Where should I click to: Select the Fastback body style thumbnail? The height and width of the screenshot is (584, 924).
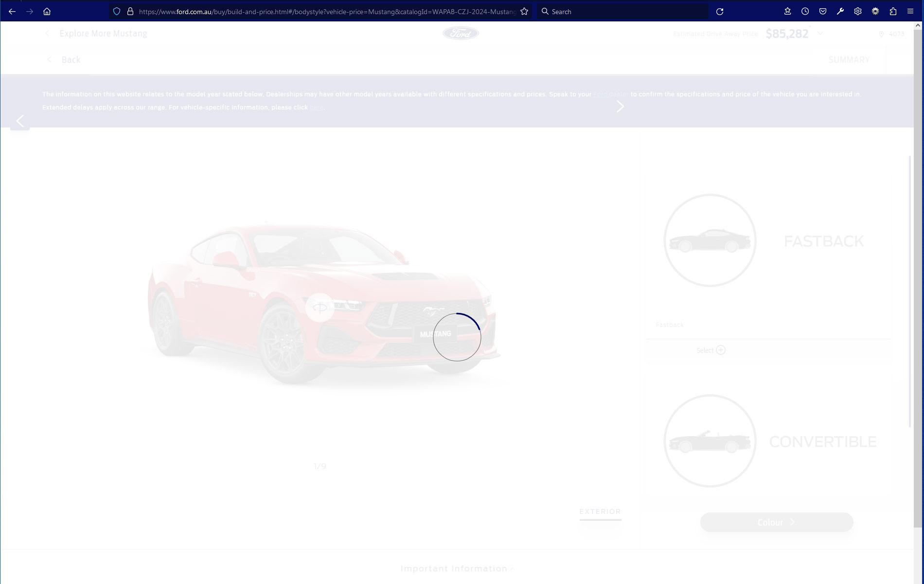tap(710, 240)
